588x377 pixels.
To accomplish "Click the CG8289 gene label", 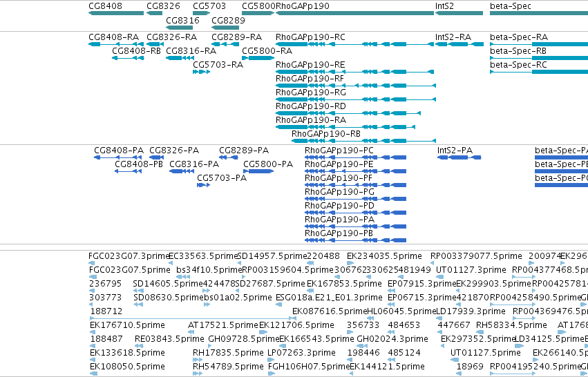I will 228,20.
